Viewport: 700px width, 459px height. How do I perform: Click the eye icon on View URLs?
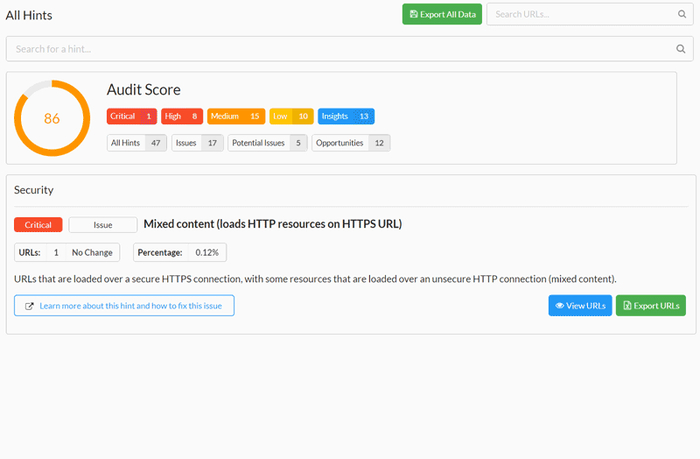[559, 306]
